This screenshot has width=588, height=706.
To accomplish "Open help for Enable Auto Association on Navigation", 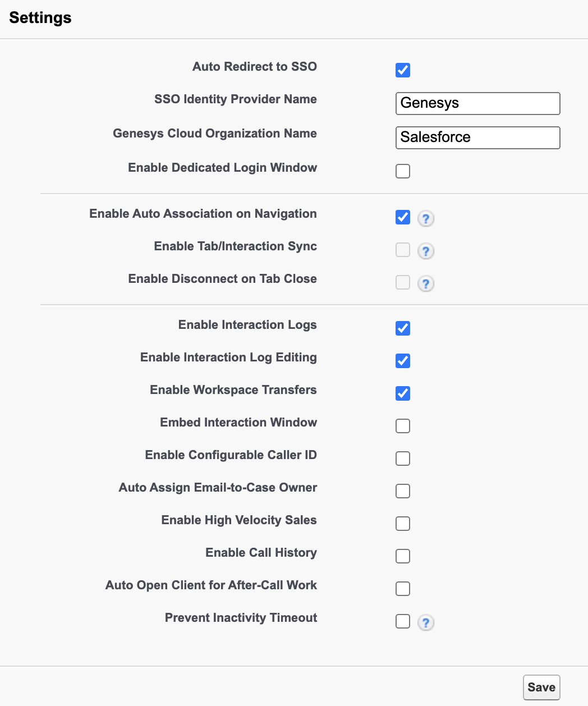I will pos(426,218).
